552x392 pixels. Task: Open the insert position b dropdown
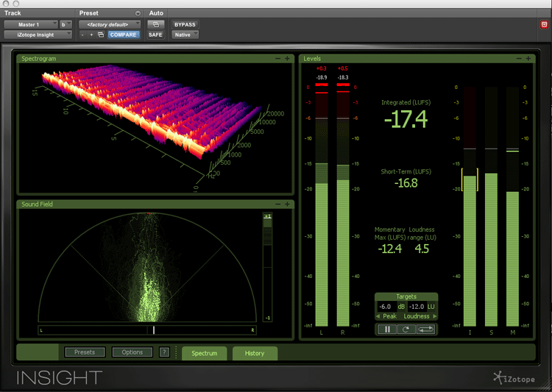click(66, 24)
